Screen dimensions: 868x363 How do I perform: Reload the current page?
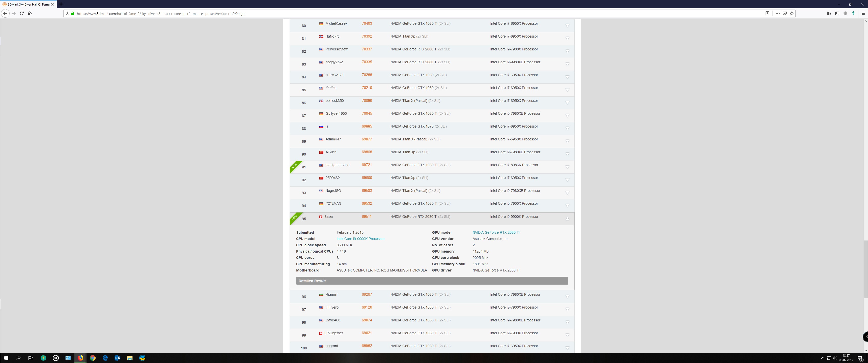tap(22, 13)
